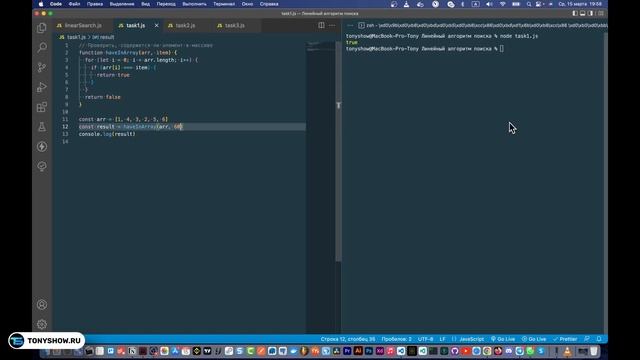Open VLC cone icon in Dock
This screenshot has width=640, height=360.
coord(567,351)
